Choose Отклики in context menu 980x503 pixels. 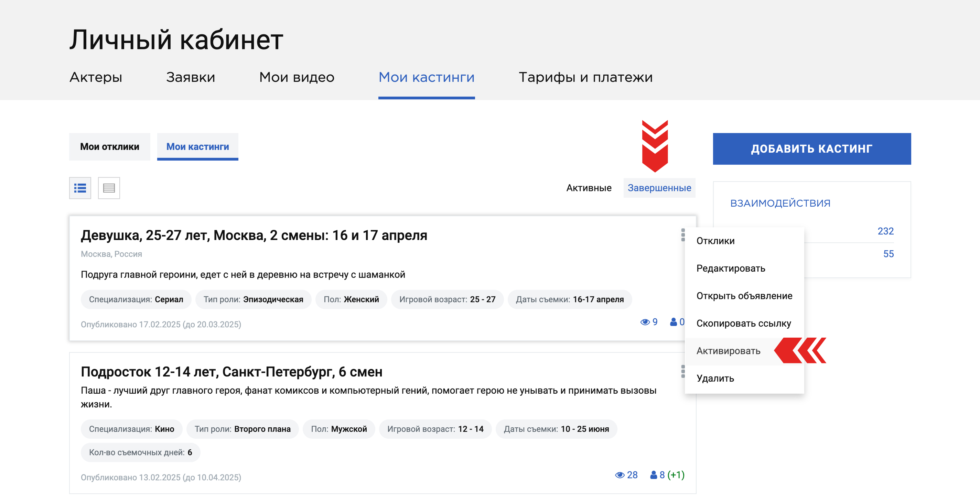(x=744, y=241)
